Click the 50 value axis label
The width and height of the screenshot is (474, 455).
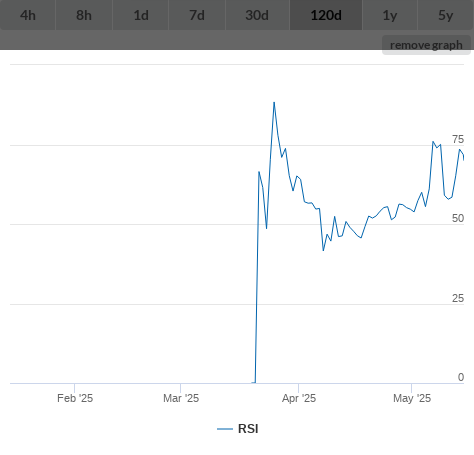tap(458, 218)
